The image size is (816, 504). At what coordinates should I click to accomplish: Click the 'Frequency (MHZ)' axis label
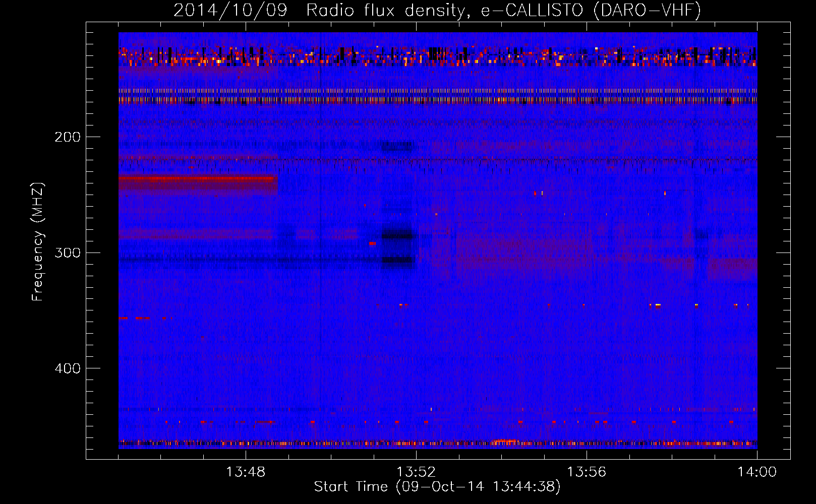click(38, 242)
